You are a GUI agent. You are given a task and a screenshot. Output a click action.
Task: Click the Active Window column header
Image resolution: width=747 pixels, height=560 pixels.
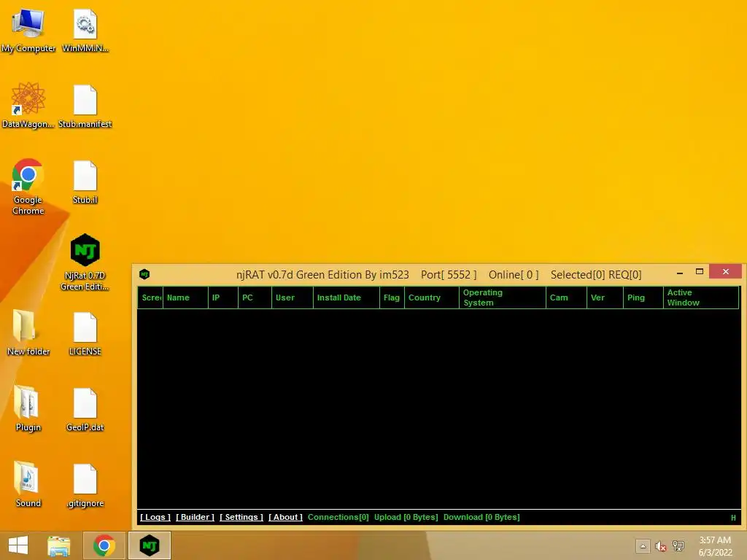tap(701, 297)
